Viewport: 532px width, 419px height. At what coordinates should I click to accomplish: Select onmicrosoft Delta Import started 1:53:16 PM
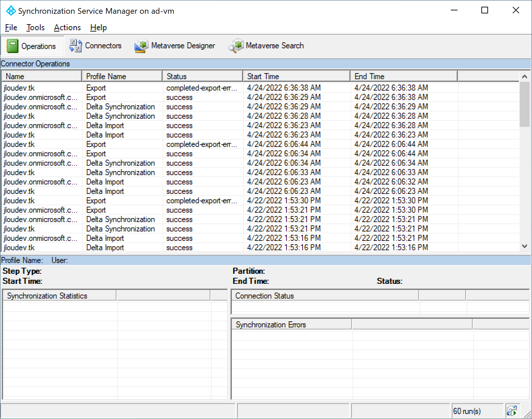pyautogui.click(x=260, y=238)
